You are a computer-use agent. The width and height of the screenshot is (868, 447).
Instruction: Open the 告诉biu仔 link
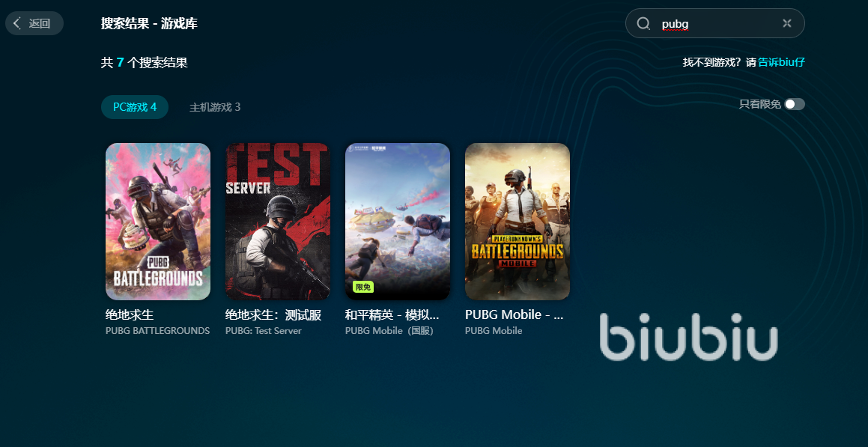pos(781,62)
